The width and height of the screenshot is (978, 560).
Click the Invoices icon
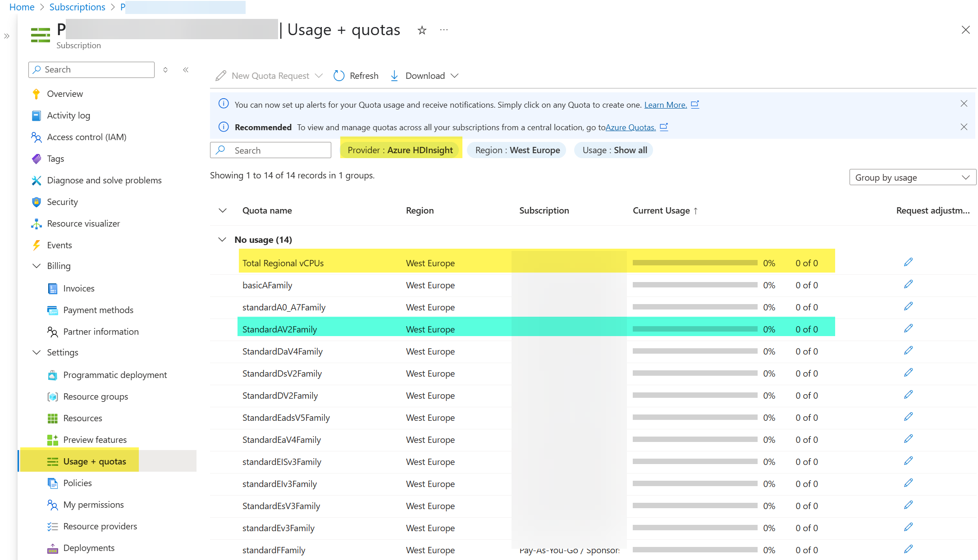click(53, 288)
